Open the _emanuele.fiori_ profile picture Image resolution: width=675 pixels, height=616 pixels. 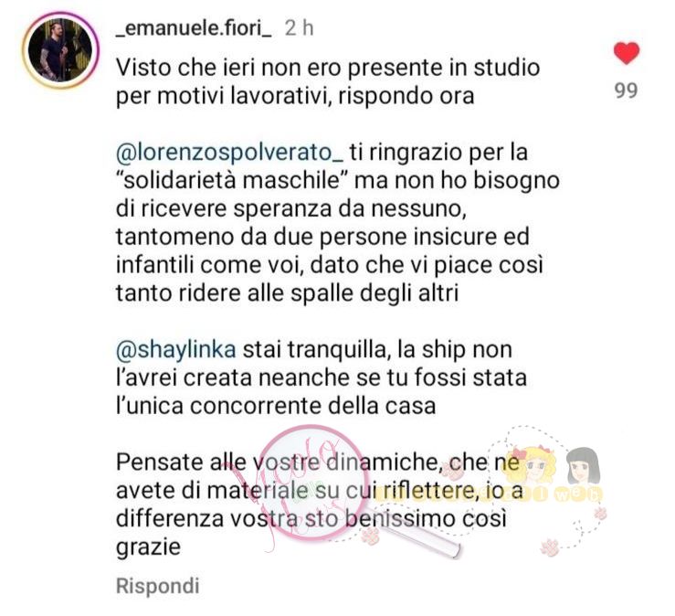(60, 50)
